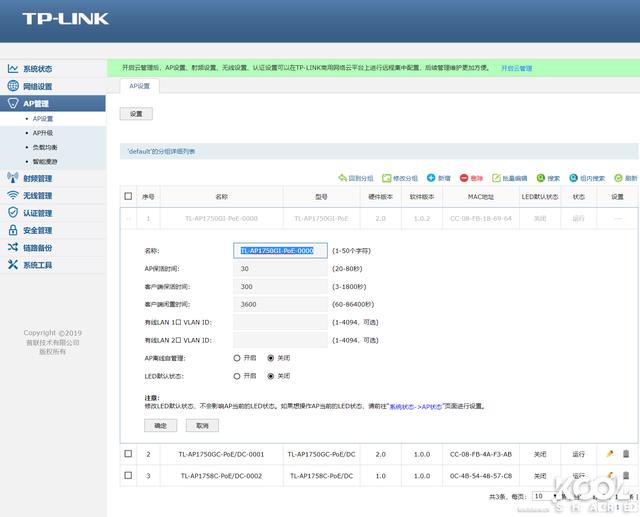
Task: Click MAC cell 0C-4B-54-48-57-C8
Action: [x=481, y=476]
